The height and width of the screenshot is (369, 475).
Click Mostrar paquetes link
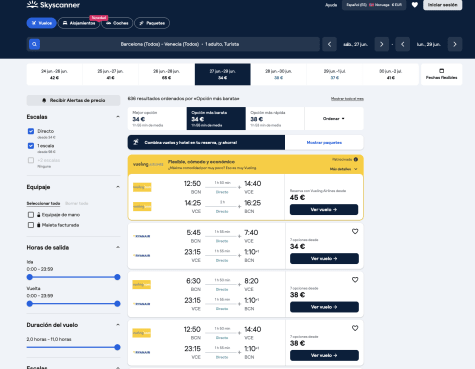coord(324,142)
